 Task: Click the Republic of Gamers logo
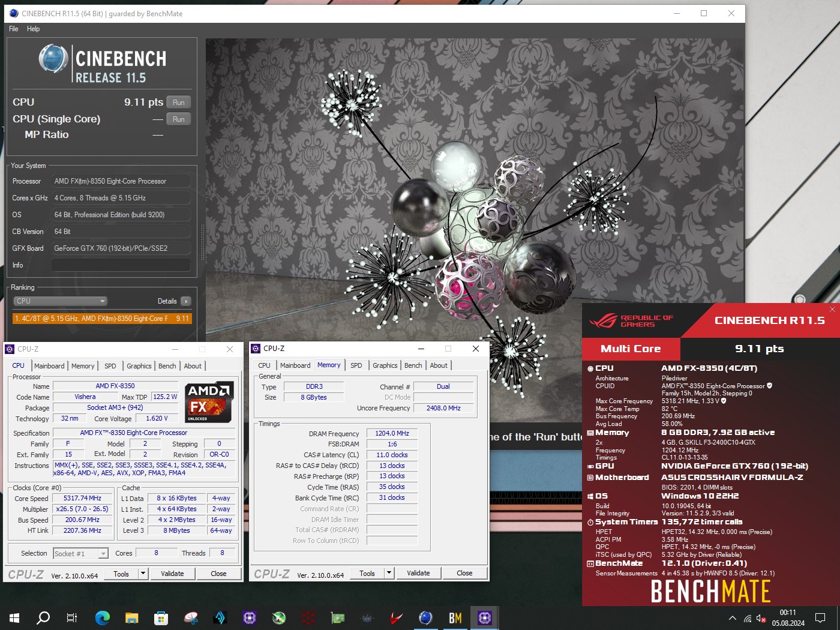tap(631, 321)
